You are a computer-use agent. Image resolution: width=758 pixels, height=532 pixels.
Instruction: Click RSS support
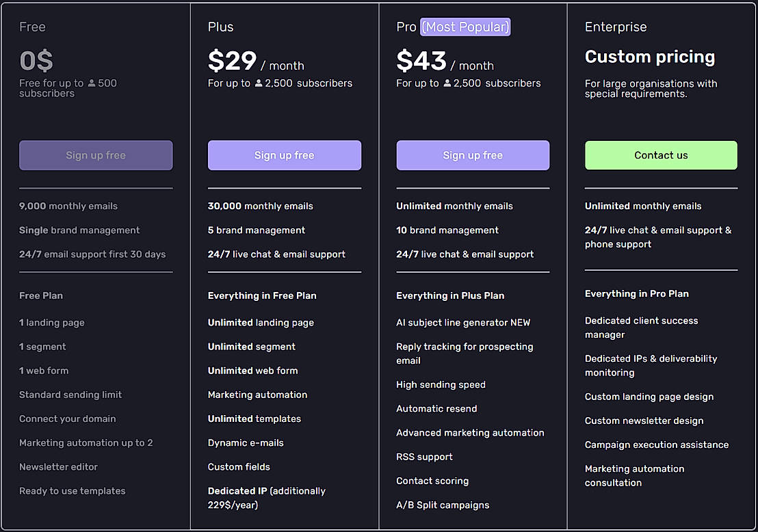click(424, 457)
